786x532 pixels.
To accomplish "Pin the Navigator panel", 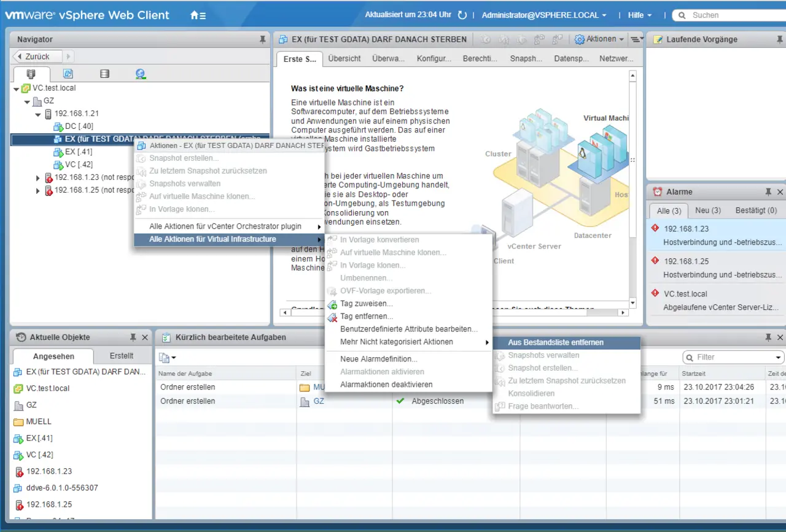I will (x=263, y=40).
